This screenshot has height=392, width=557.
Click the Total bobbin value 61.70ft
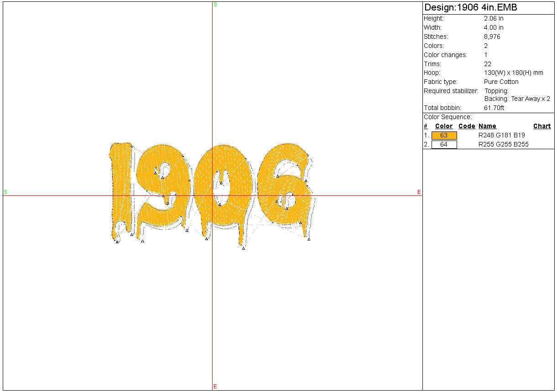coord(494,108)
